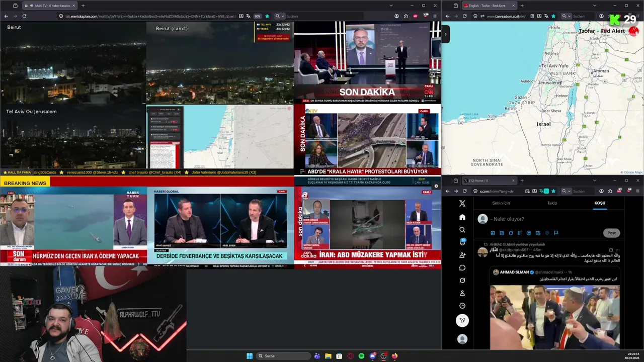Open the quoted tweet video thumbnail

tap(555, 317)
